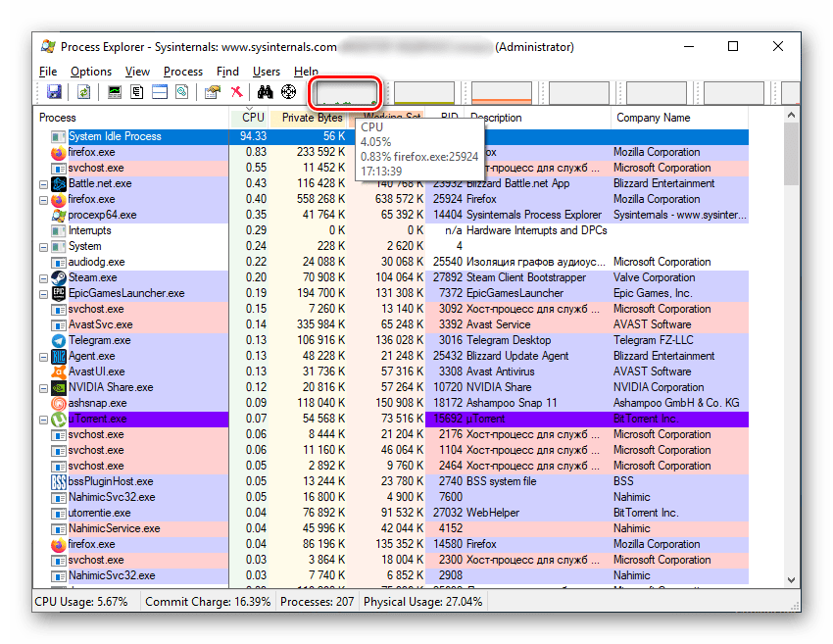
Task: Click the highlighted CPU usage mini graph
Action: (x=345, y=93)
